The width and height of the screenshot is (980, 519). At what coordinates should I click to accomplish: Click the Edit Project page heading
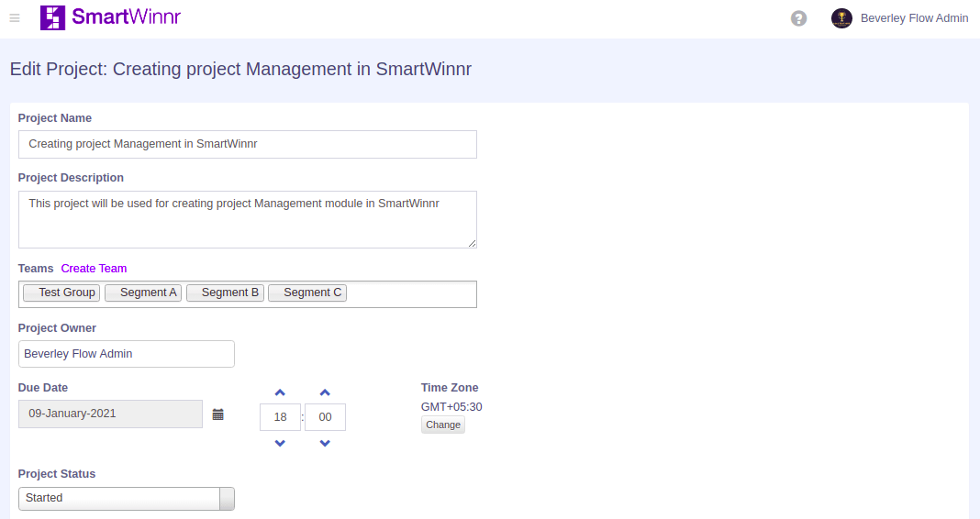[240, 69]
